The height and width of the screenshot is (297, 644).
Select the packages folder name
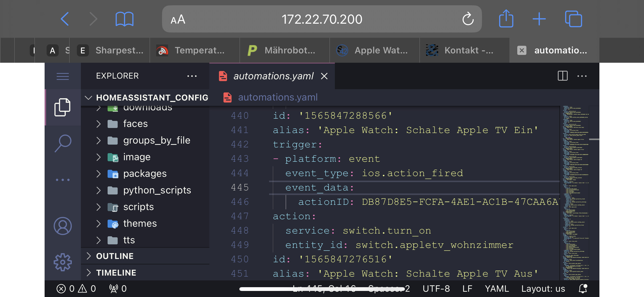(145, 174)
